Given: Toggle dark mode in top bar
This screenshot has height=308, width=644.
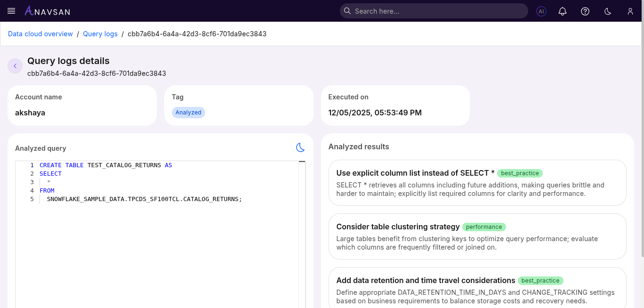Looking at the screenshot, I should (608, 11).
